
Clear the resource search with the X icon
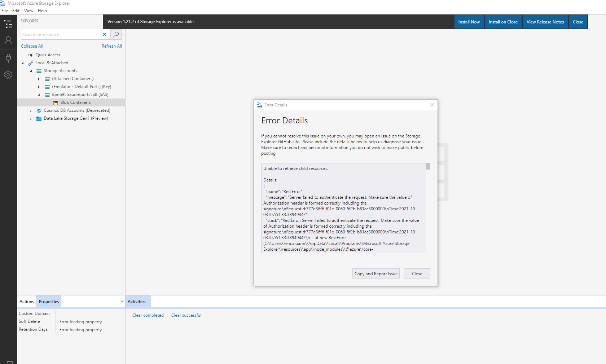point(104,34)
